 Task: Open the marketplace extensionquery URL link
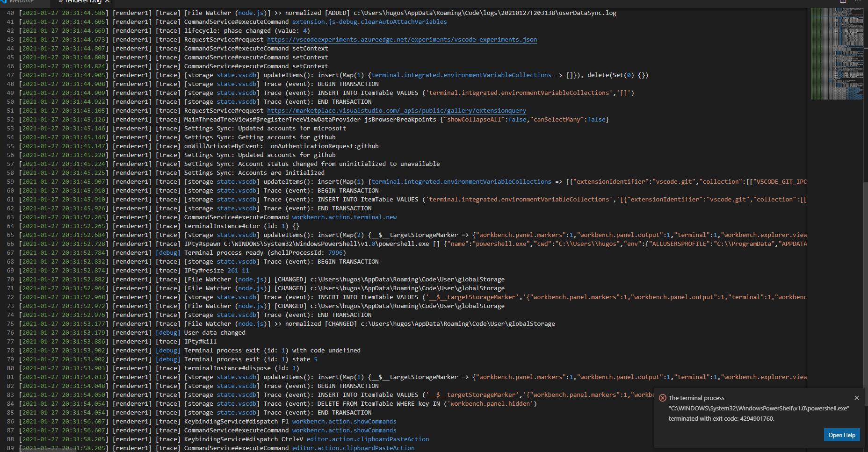click(x=396, y=110)
